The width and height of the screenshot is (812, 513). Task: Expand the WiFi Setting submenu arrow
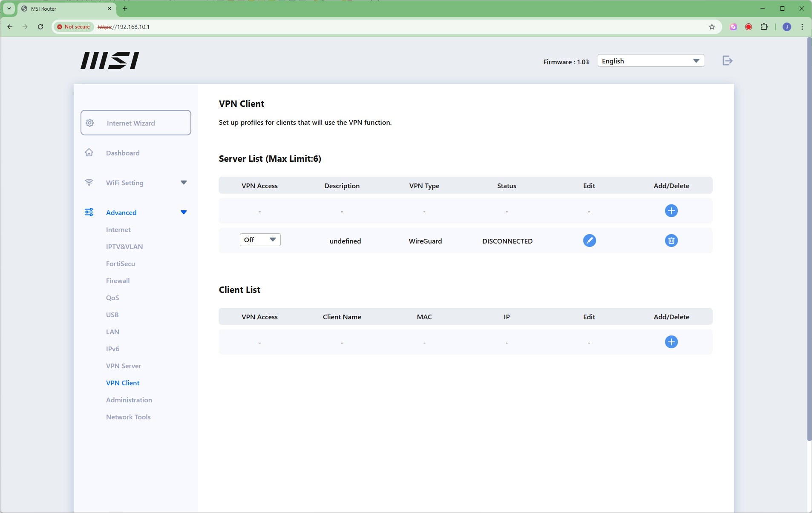pyautogui.click(x=184, y=183)
